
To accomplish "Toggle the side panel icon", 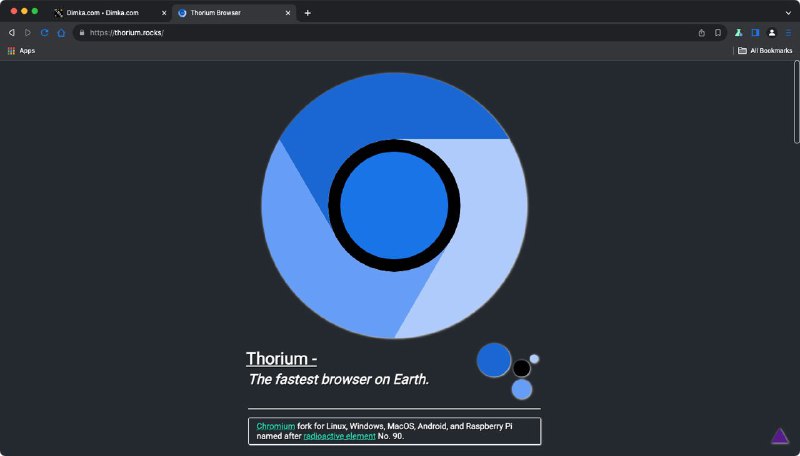I will point(755,33).
